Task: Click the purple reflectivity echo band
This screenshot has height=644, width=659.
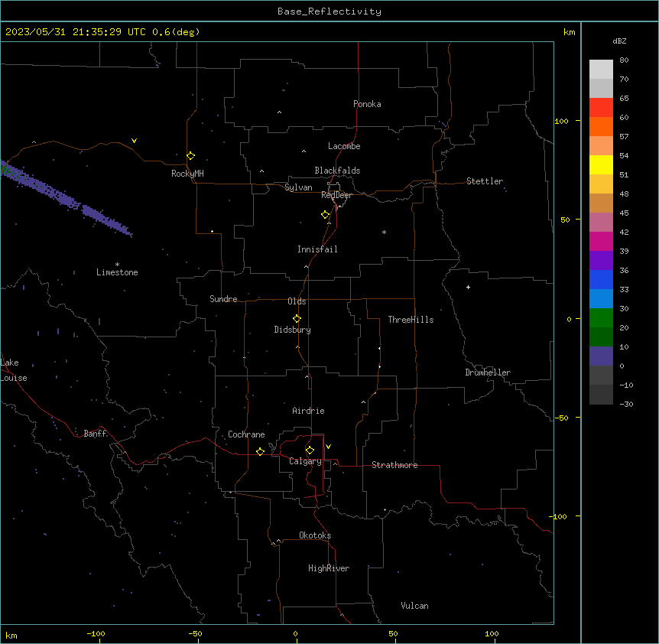Action: point(67,199)
